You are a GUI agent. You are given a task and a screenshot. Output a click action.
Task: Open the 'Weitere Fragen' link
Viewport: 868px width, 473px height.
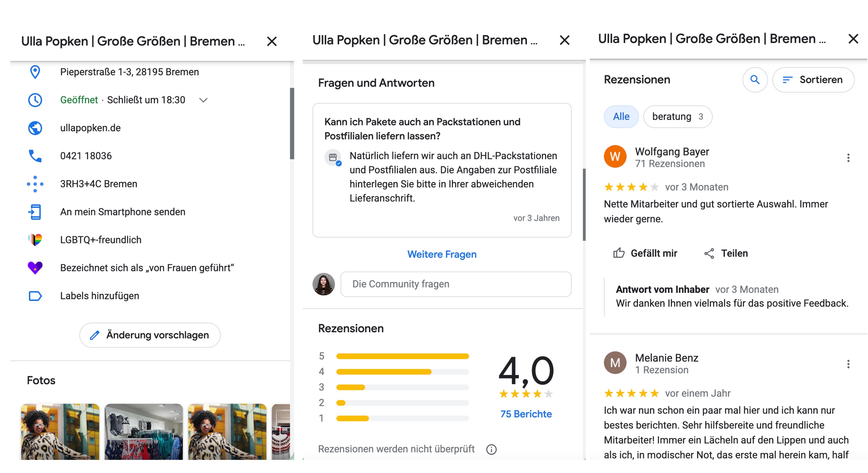tap(442, 254)
